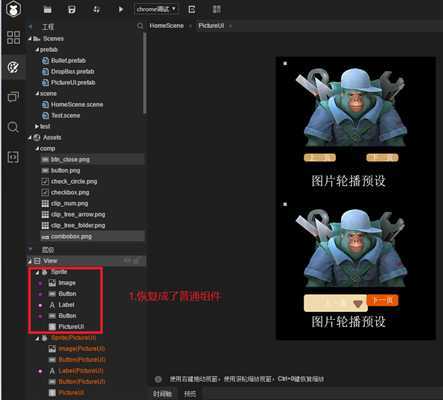Screen dimensions: 443x400
Task: Click the publish icon left of play
Action: coord(96,9)
